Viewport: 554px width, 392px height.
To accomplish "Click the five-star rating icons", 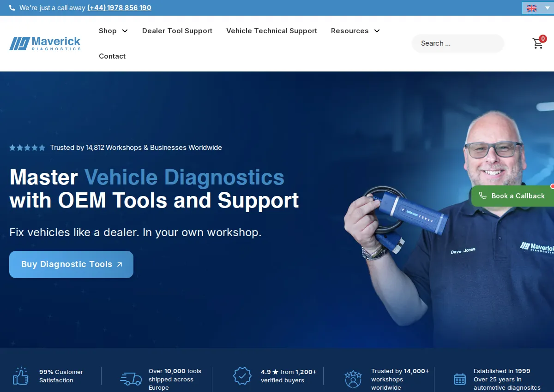I will pos(27,148).
